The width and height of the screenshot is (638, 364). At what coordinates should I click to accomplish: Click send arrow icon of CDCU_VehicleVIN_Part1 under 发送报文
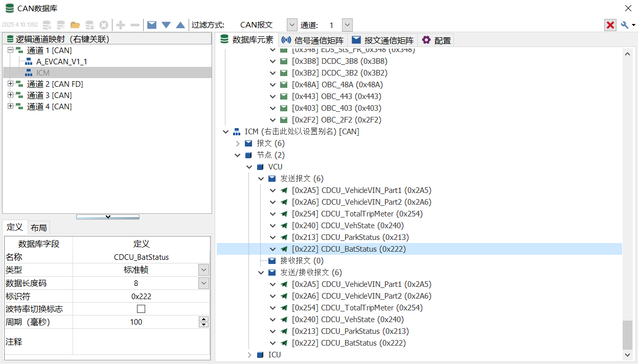(x=284, y=190)
